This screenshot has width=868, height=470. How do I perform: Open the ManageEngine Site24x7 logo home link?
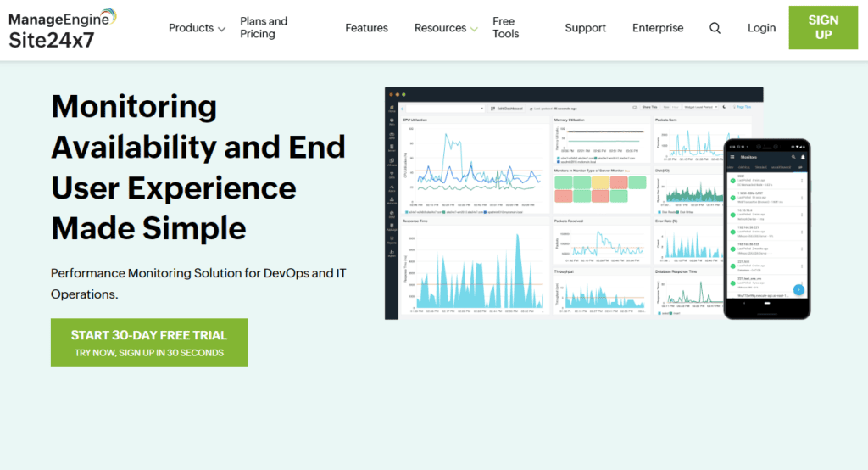click(63, 29)
